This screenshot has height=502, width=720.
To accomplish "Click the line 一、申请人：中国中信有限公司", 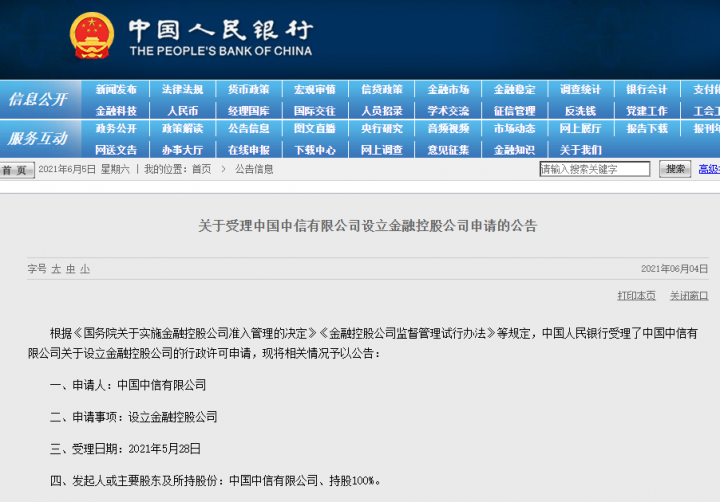I will coord(128,385).
